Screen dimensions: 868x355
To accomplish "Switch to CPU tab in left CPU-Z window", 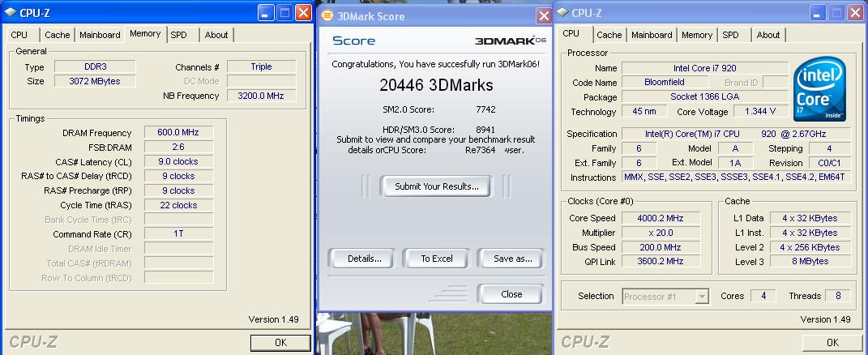I will point(19,35).
